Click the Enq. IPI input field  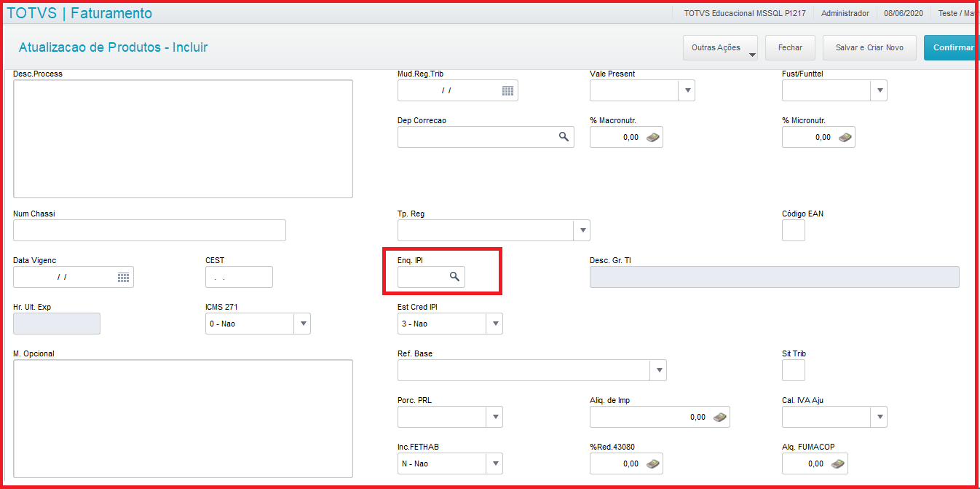click(431, 277)
